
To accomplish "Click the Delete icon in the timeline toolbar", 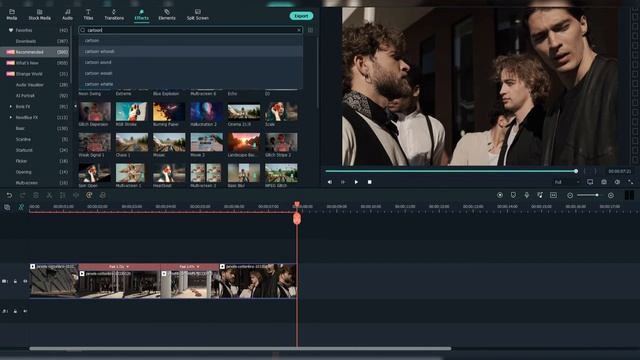I will pyautogui.click(x=36, y=196).
